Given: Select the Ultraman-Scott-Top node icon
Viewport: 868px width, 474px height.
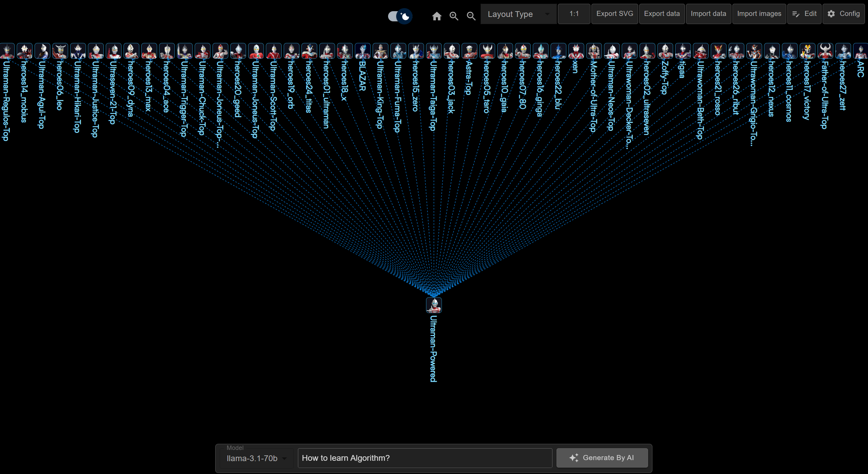Looking at the screenshot, I should (274, 51).
